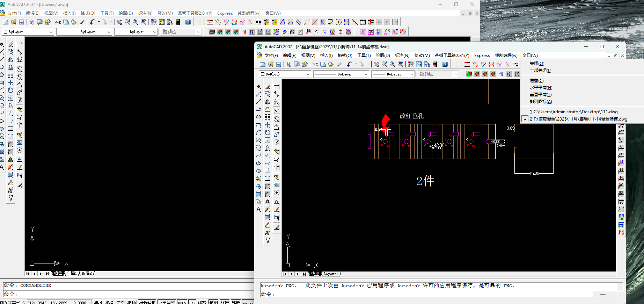This screenshot has width=644, height=304.
Task: Click the Save icon in the Drawing1 window toolbar
Action: point(22,22)
